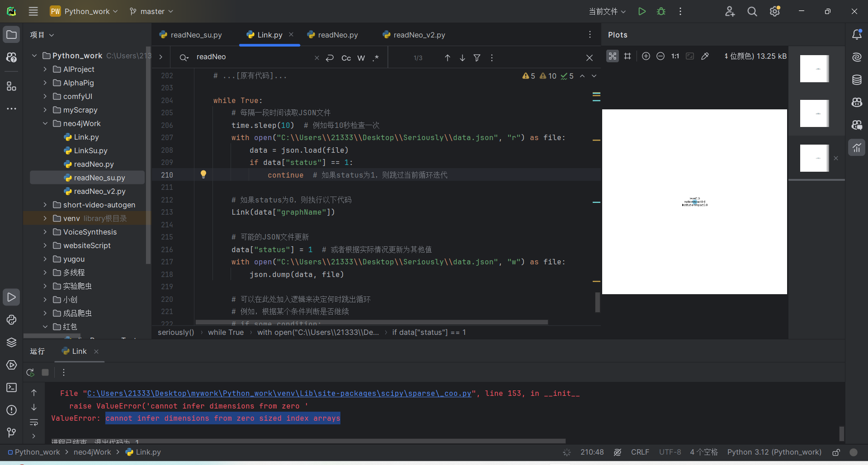This screenshot has width=868, height=465.
Task: Open the Terminal tool window
Action: [11, 388]
